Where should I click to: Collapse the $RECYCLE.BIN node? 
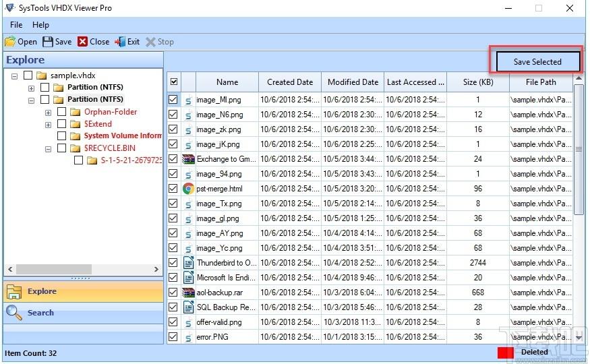[x=48, y=149]
